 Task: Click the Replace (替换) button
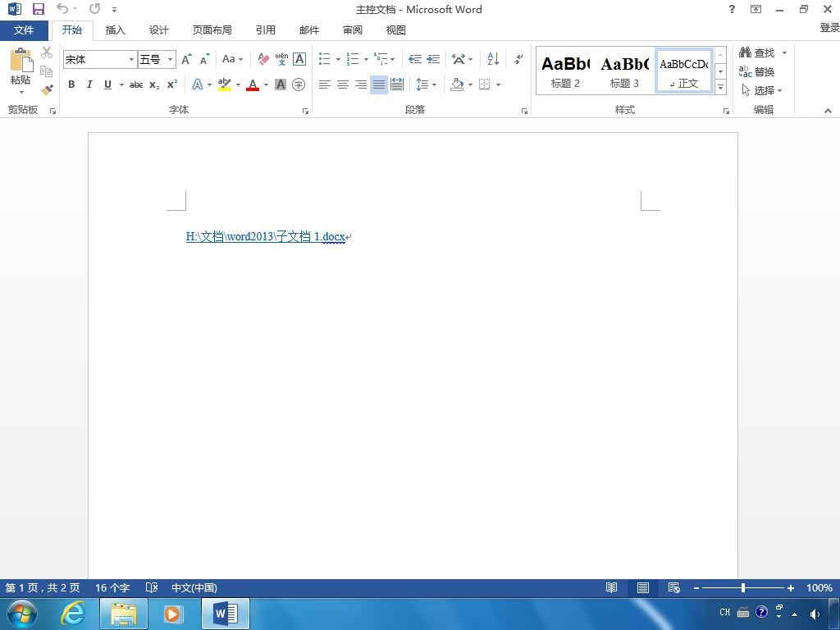tap(757, 71)
